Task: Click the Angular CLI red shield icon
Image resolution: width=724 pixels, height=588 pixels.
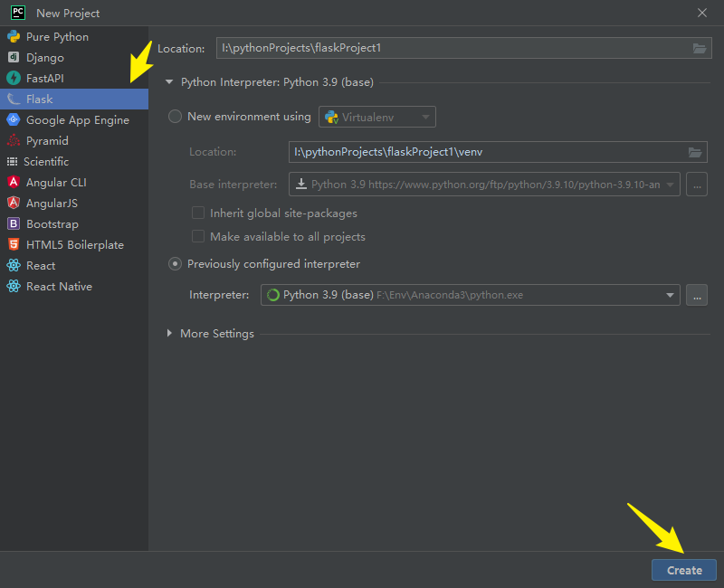Action: (14, 182)
